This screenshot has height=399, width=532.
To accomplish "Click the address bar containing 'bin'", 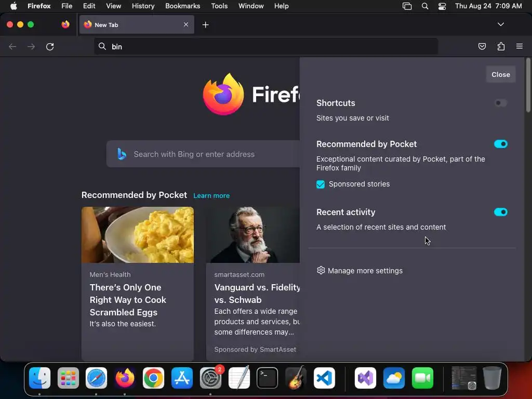I will [x=265, y=46].
